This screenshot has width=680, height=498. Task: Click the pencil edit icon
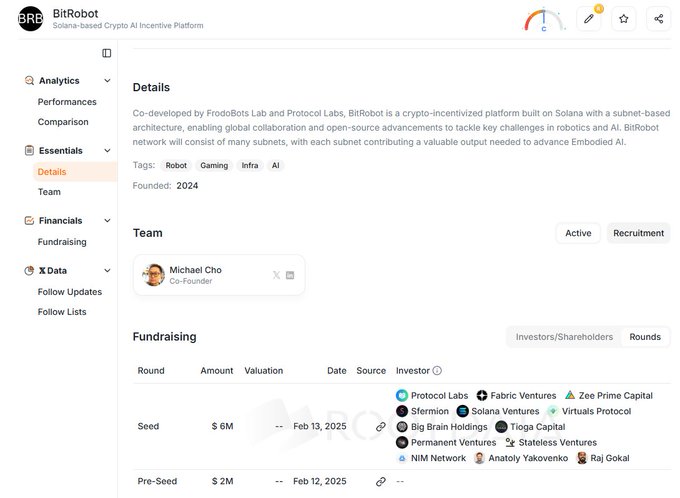588,19
